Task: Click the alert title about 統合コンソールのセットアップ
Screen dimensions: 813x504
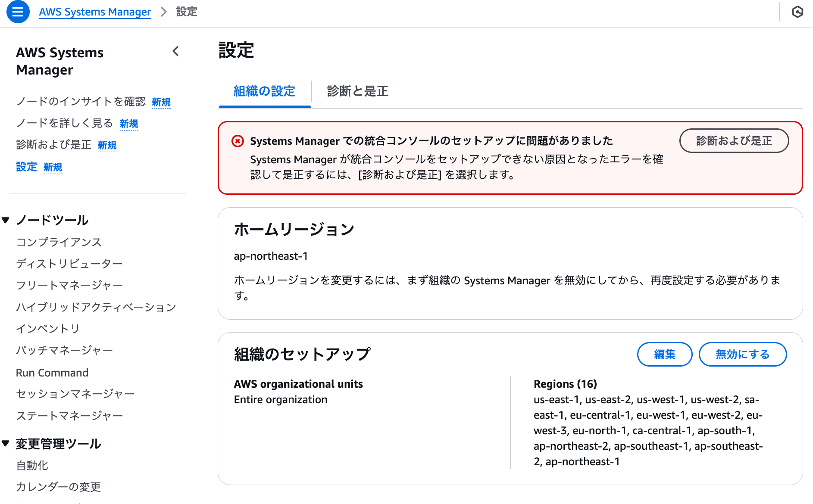Action: click(x=432, y=141)
